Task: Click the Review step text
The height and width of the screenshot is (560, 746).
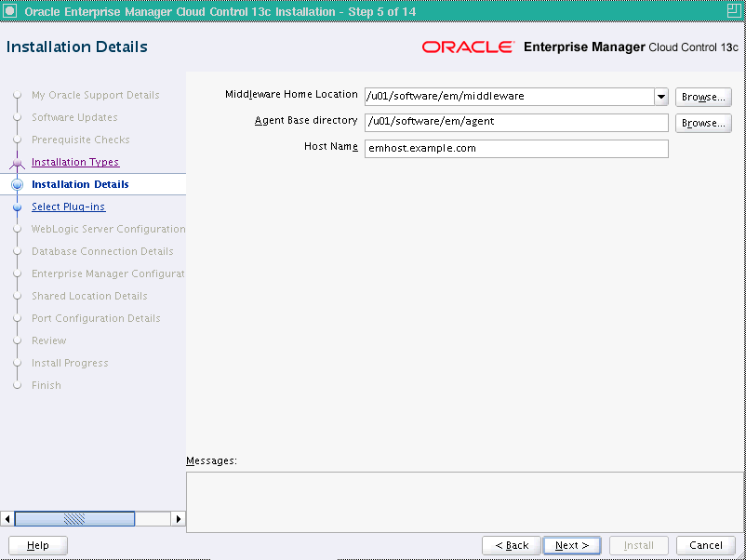Action: (49, 341)
